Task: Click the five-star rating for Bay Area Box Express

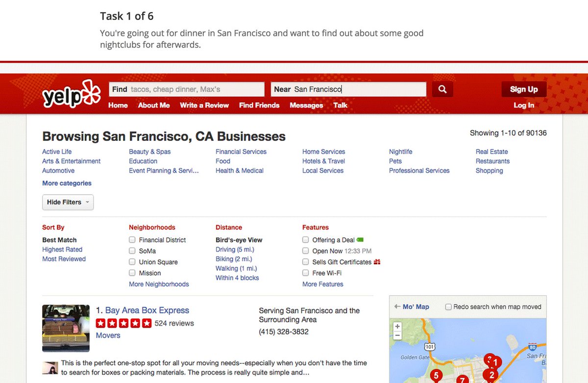Action: click(124, 323)
